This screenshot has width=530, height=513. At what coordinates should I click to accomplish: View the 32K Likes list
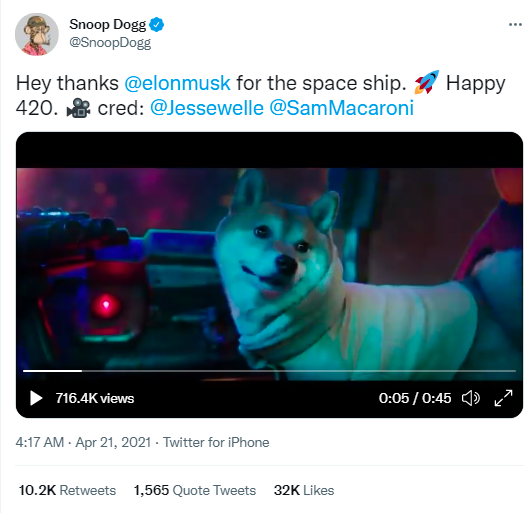304,490
